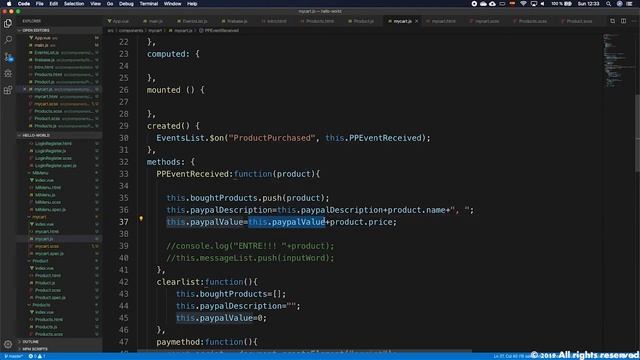
Task: Click line number 33 in the gutter
Action: click(x=124, y=174)
